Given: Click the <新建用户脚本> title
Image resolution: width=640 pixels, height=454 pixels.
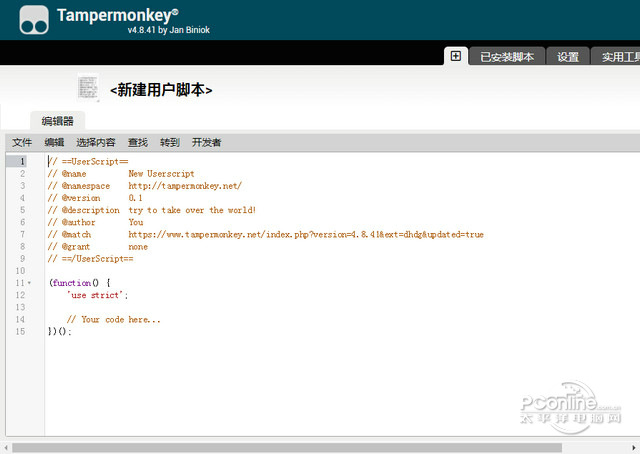Looking at the screenshot, I should pos(161,90).
